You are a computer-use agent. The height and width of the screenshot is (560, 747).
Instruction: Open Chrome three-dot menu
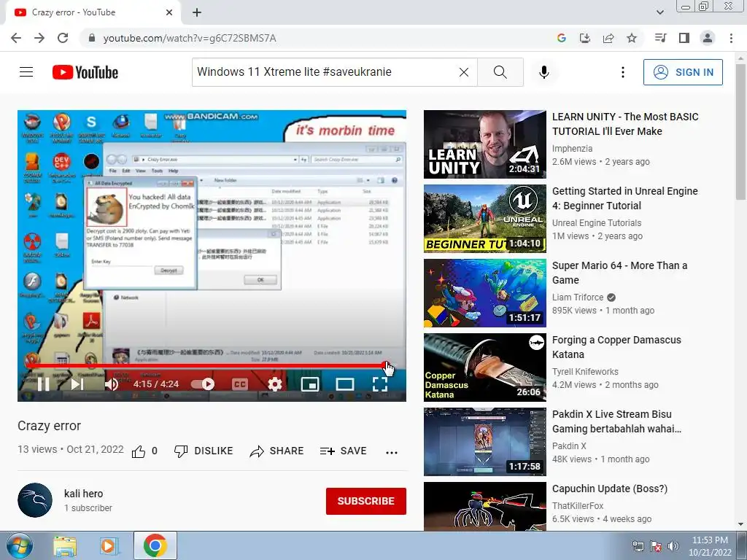731,38
